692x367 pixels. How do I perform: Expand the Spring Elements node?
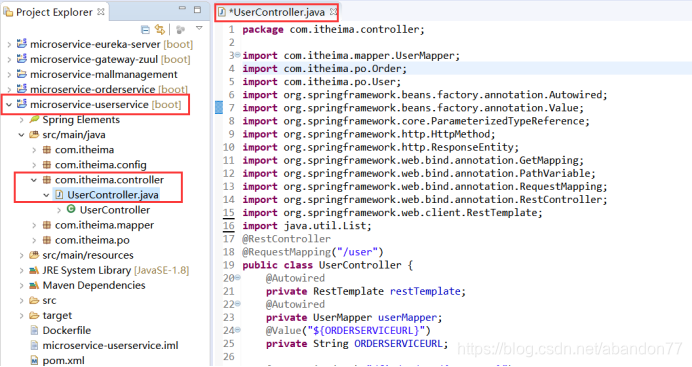tap(22, 120)
